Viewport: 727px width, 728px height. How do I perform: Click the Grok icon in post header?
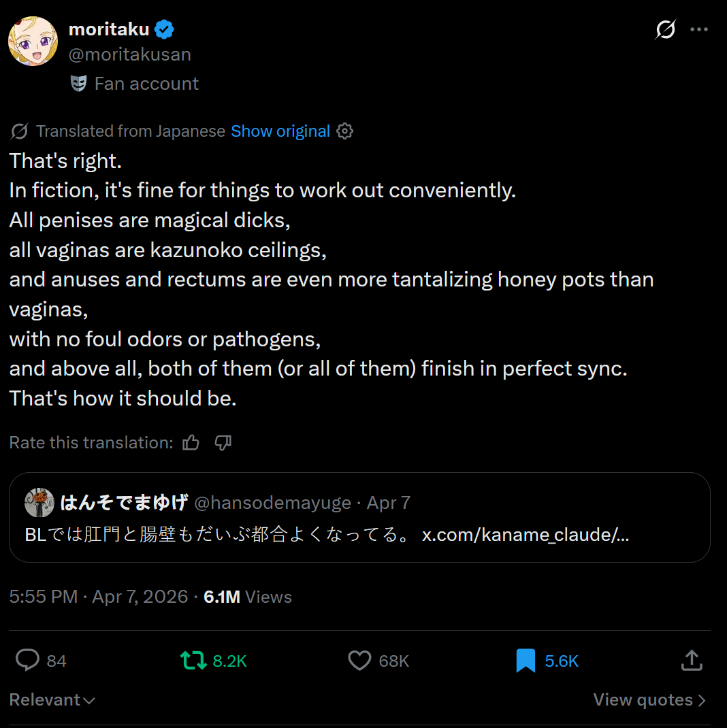click(665, 30)
